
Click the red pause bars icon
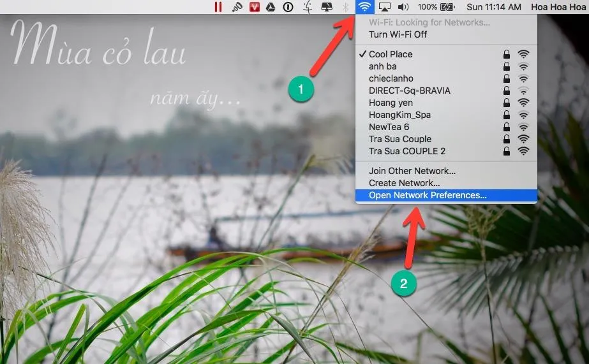point(218,7)
